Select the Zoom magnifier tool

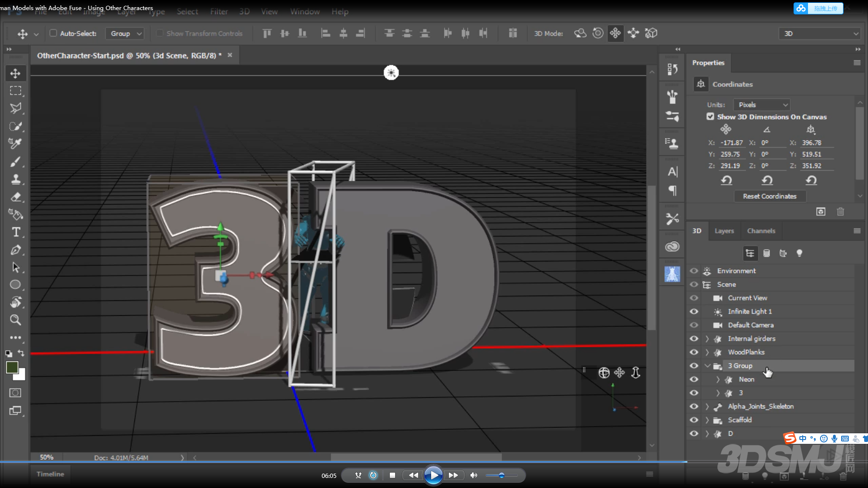[15, 320]
